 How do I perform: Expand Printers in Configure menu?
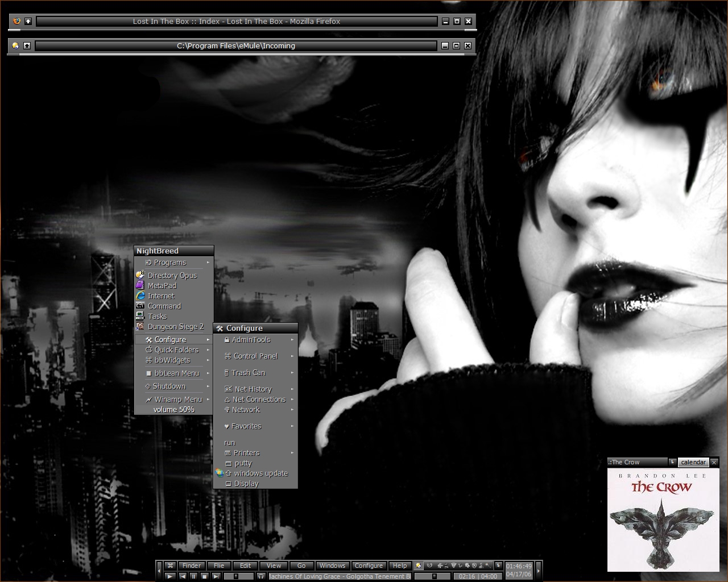[255, 452]
